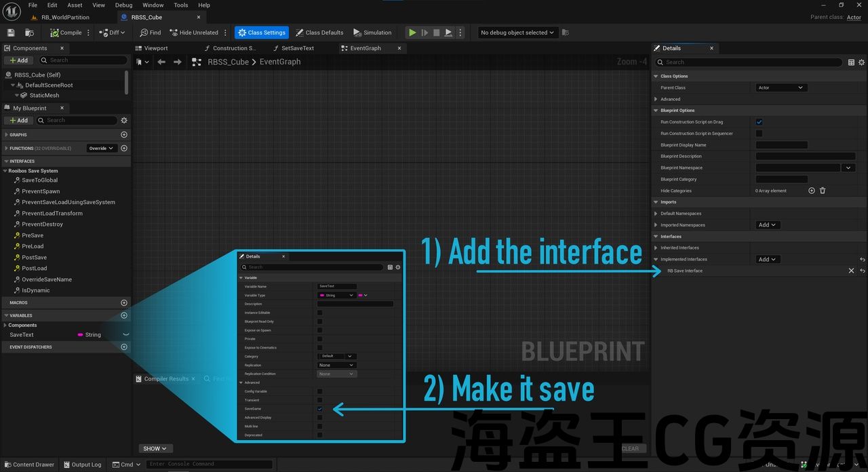Click the Save blueprint icon in toolbar
The height and width of the screenshot is (472, 868).
click(x=11, y=33)
